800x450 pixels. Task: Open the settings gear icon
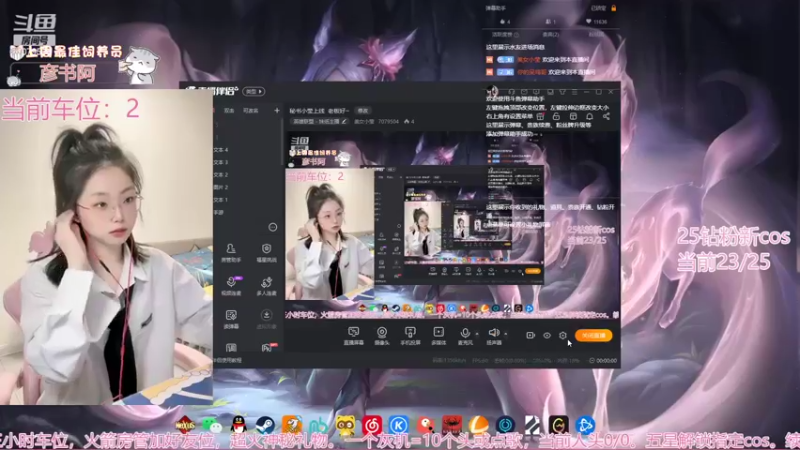point(562,335)
